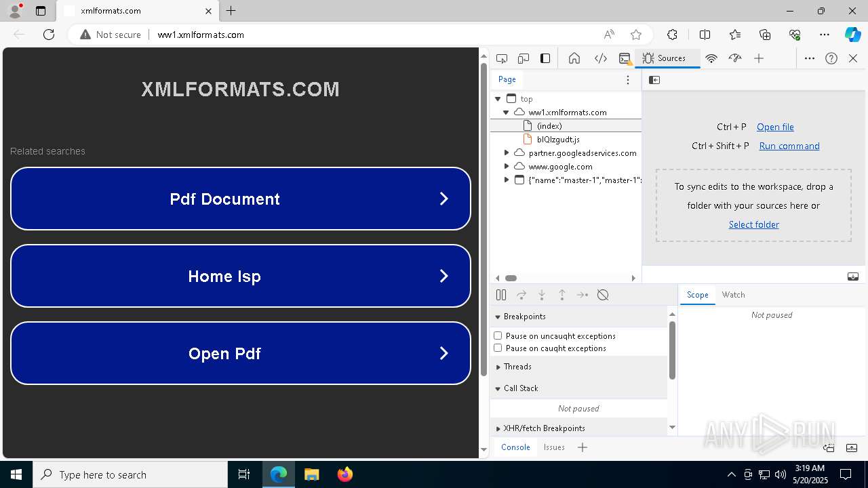Collapse the Breakpoints section
Screen dimensions: 868x488
tap(498, 317)
